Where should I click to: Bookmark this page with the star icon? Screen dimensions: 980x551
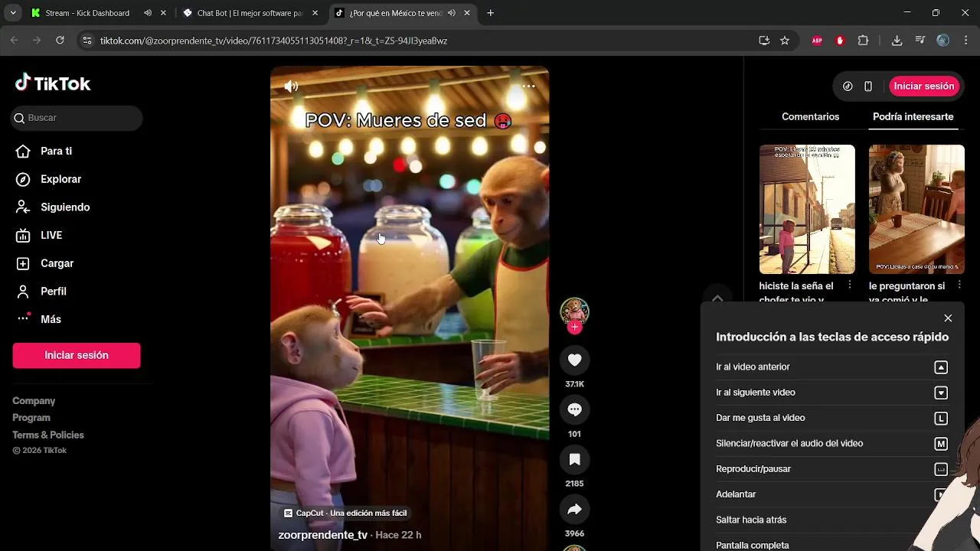785,41
